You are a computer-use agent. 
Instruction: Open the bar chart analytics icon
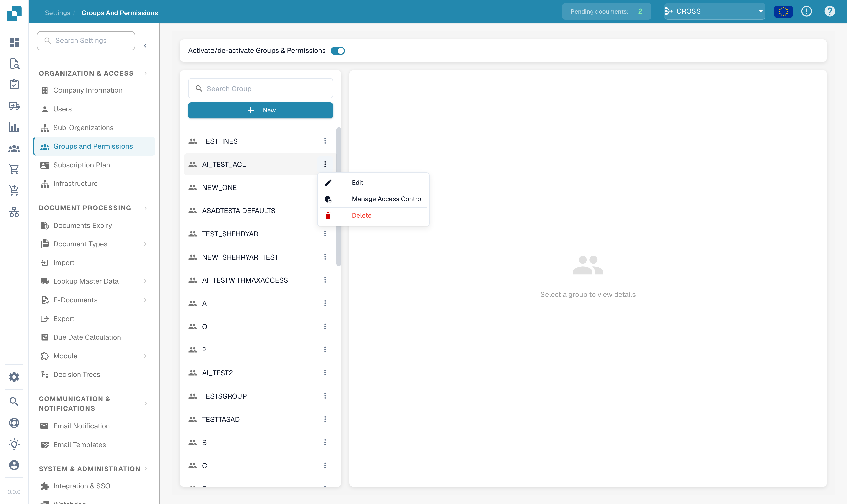tap(14, 127)
